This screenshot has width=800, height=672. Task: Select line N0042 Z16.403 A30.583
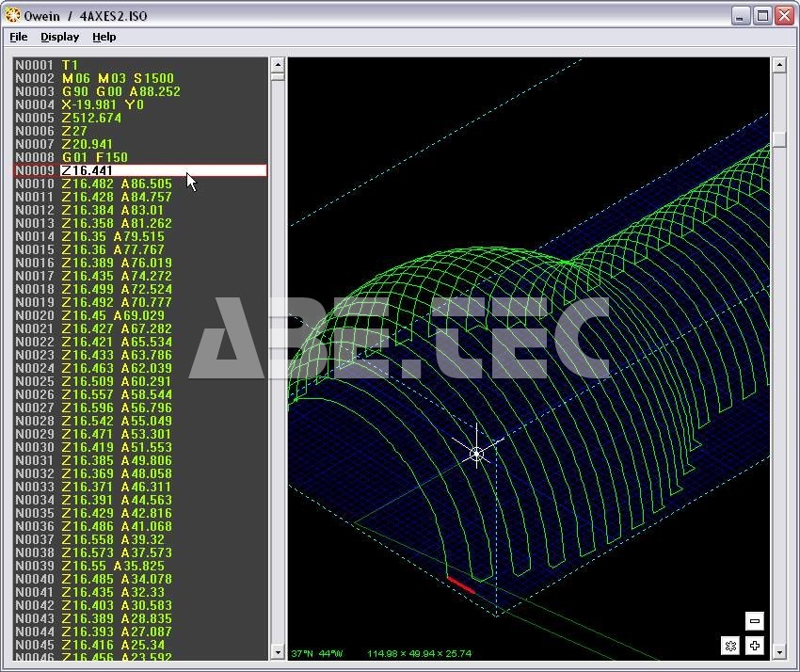(x=140, y=606)
